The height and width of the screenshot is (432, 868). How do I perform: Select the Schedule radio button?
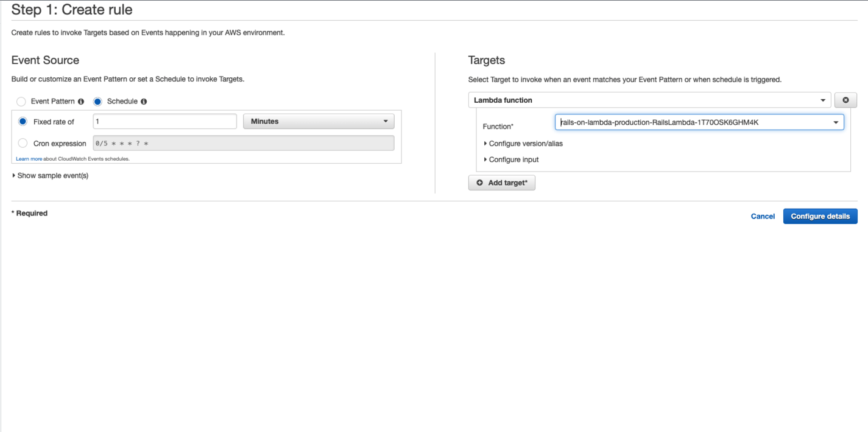tap(97, 101)
